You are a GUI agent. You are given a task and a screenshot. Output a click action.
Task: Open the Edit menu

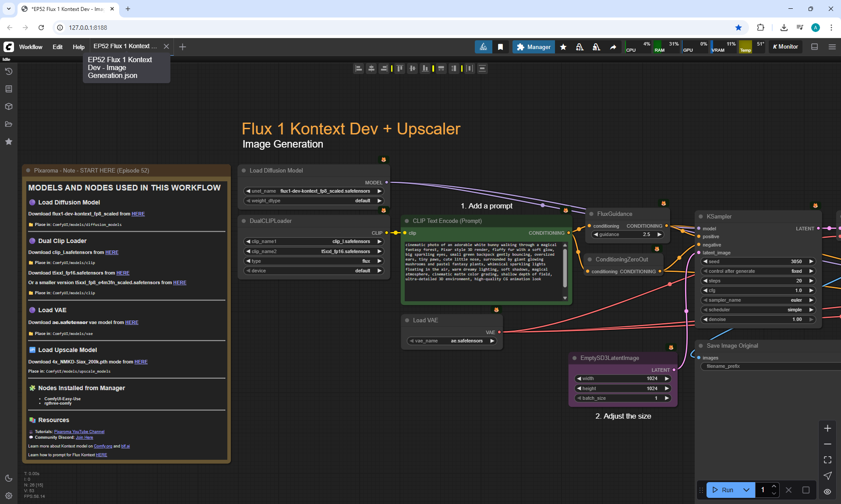(57, 47)
